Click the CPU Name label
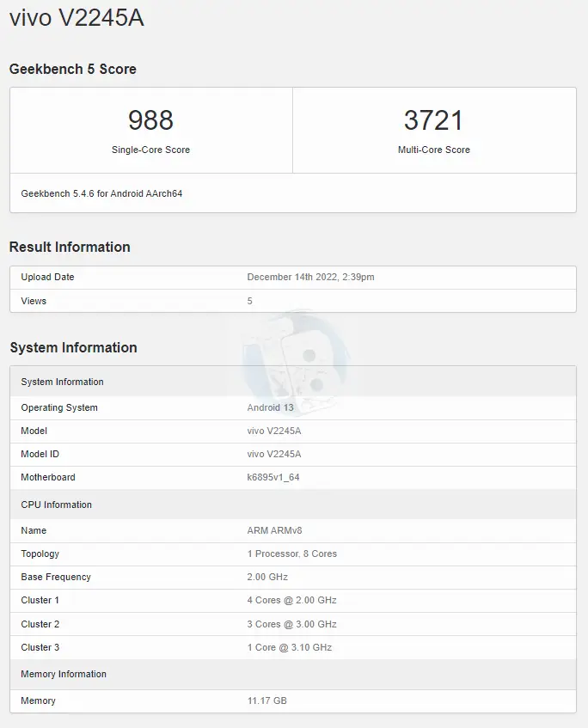Screen dimensions: 588x728 (x=34, y=530)
